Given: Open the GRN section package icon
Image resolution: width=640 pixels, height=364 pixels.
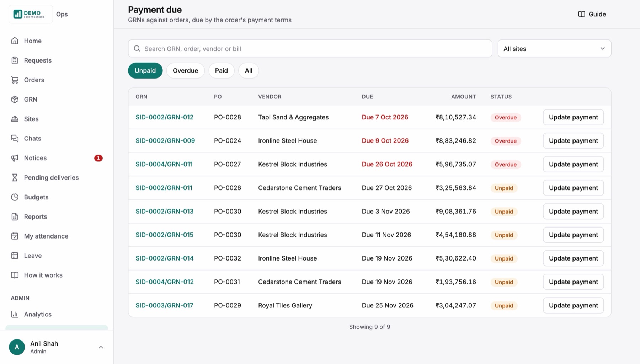Looking at the screenshot, I should [x=15, y=100].
